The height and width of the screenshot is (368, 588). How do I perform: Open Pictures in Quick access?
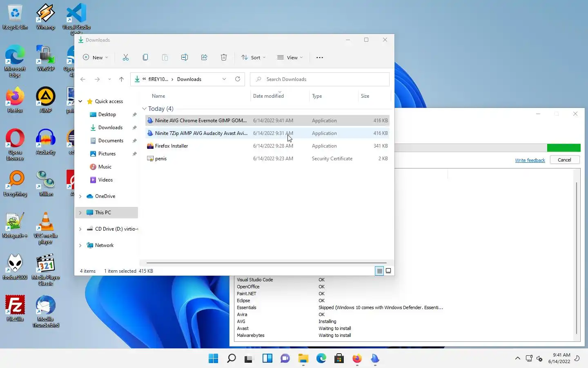(x=107, y=154)
